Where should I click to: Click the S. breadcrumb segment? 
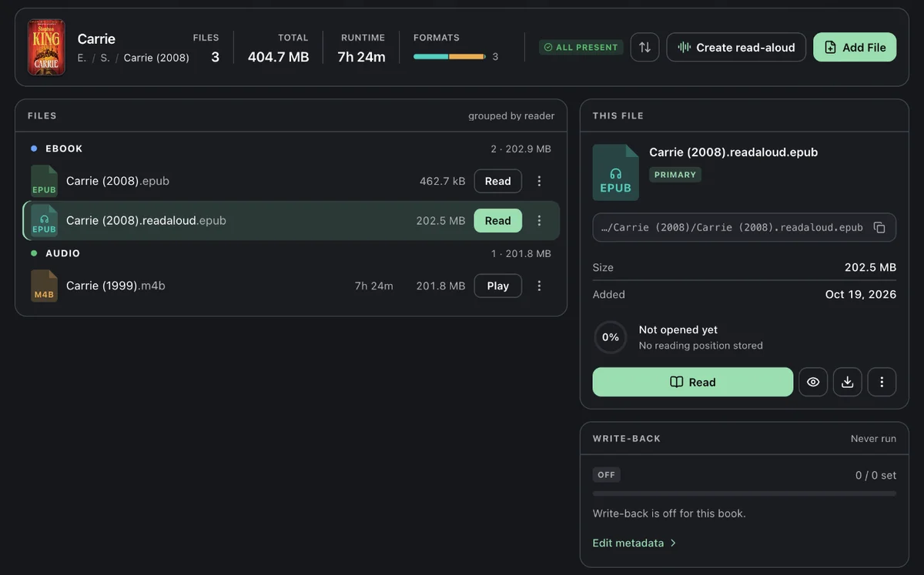(105, 58)
